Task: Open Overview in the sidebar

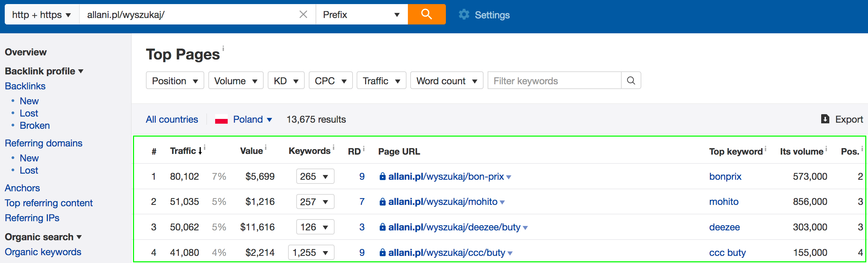Action: point(26,52)
